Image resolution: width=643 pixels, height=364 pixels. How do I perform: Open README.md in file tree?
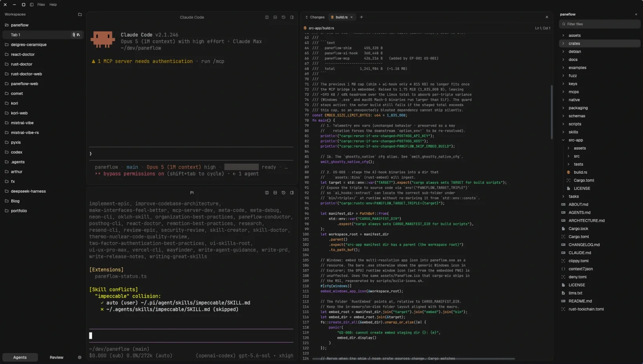point(580,301)
